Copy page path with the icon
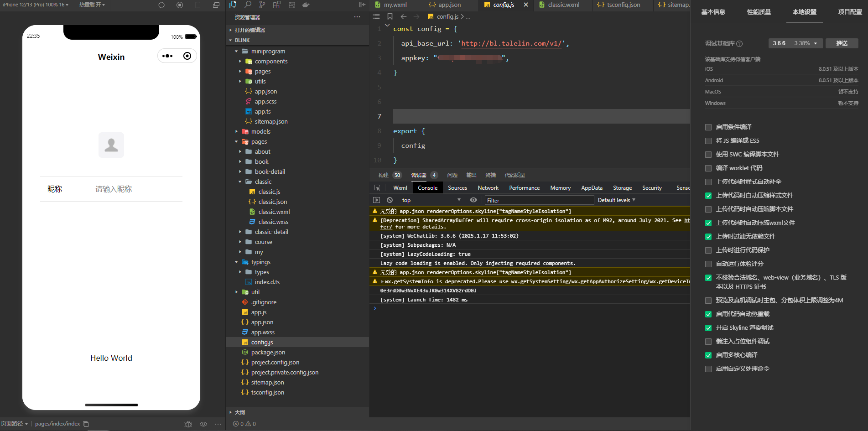The width and height of the screenshot is (868, 431). (x=86, y=424)
